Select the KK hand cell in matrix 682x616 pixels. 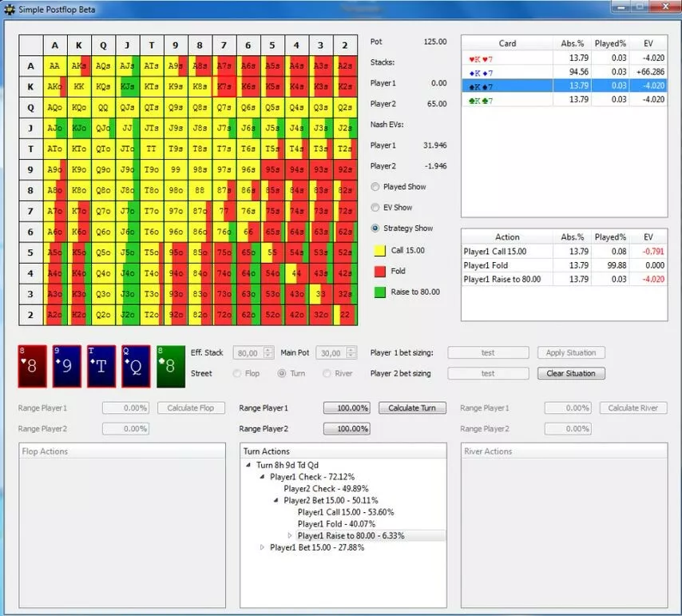79,87
